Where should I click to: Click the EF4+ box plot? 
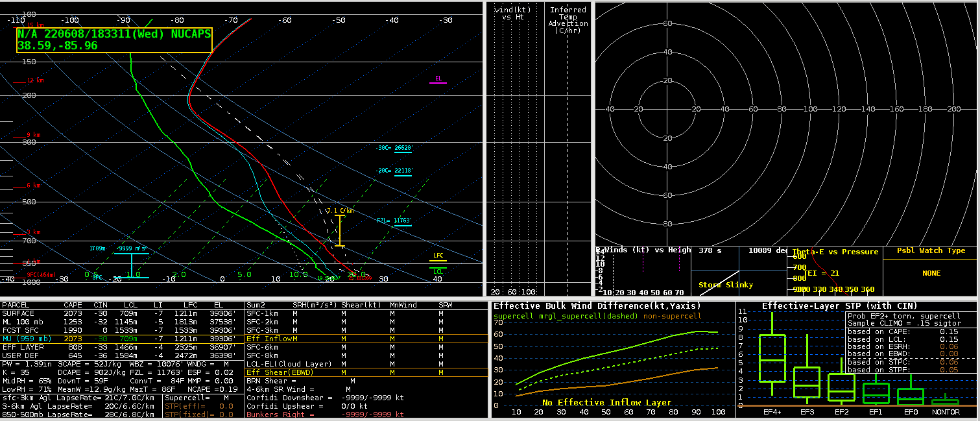(772, 354)
